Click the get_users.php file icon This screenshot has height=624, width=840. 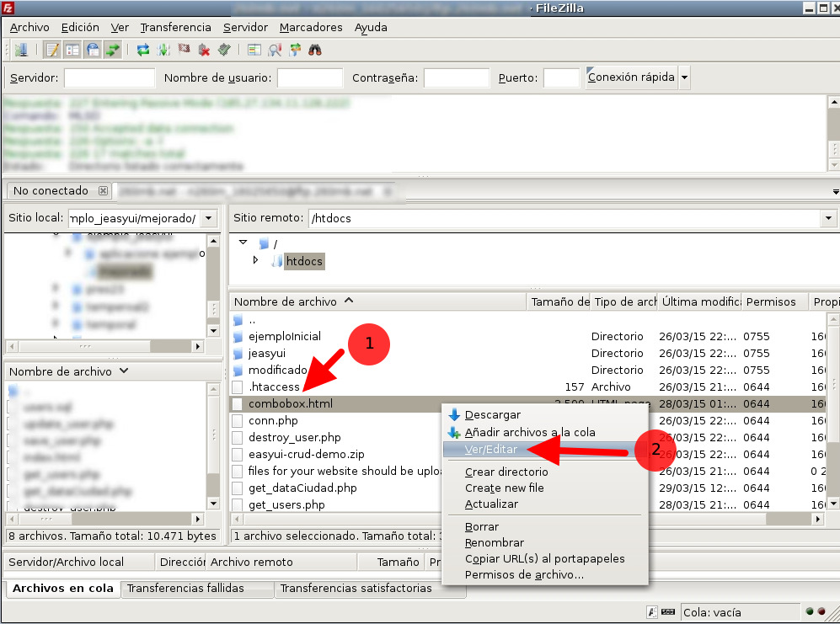pos(238,504)
